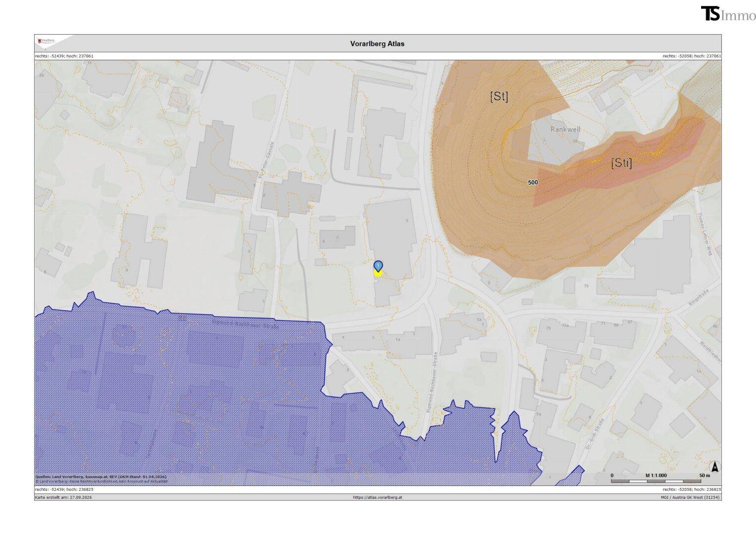Click the Vorarlberg Atlas title

pos(377,44)
